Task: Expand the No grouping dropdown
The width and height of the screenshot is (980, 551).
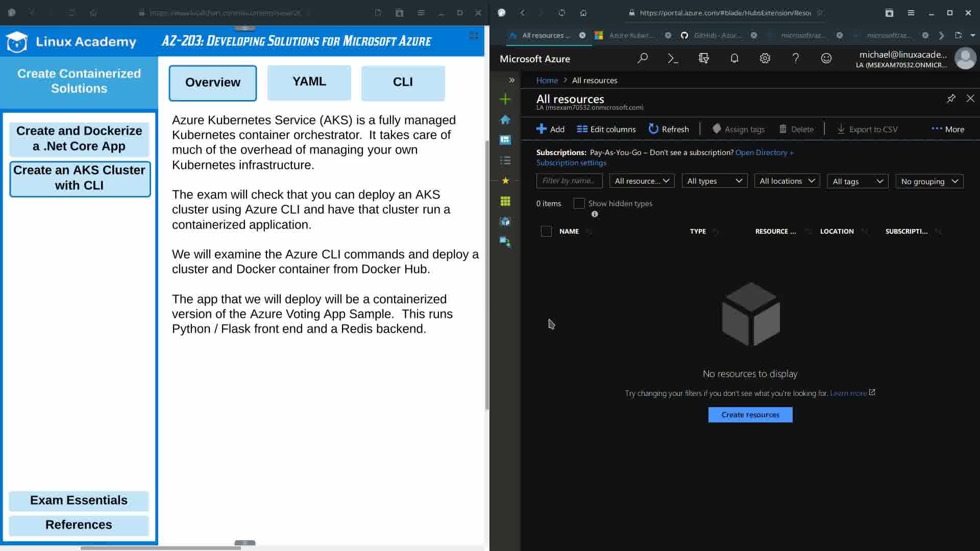Action: 929,182
